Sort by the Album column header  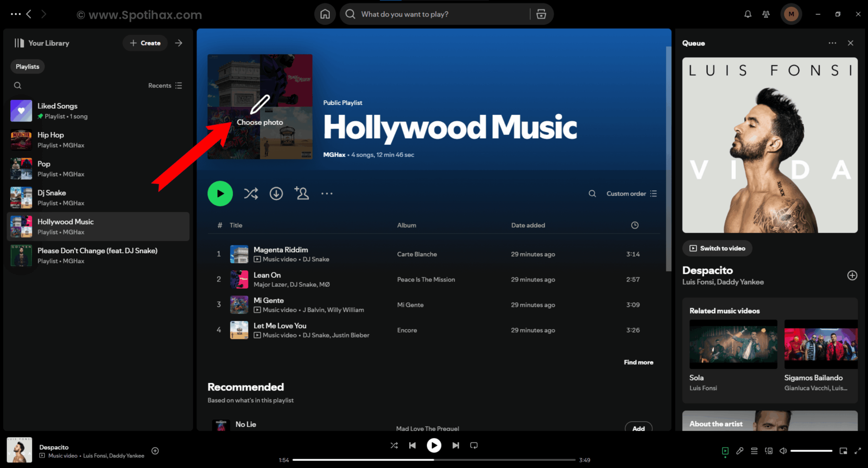407,225
